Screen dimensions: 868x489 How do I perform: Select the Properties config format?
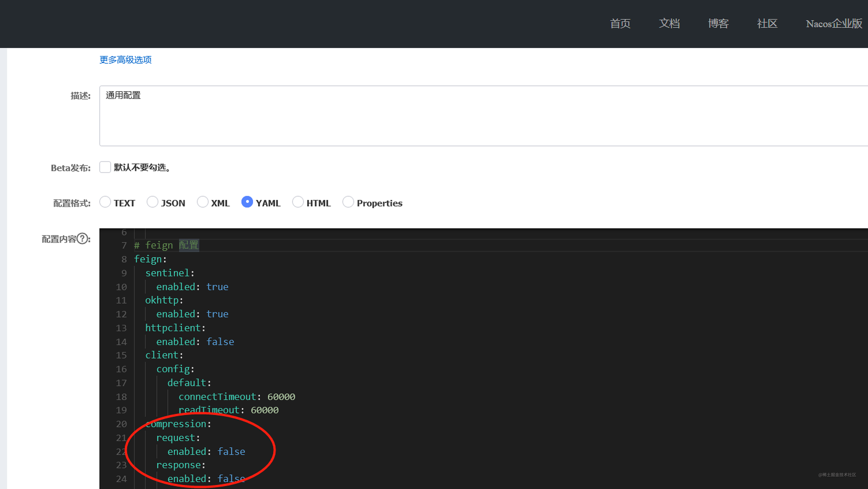[348, 202]
